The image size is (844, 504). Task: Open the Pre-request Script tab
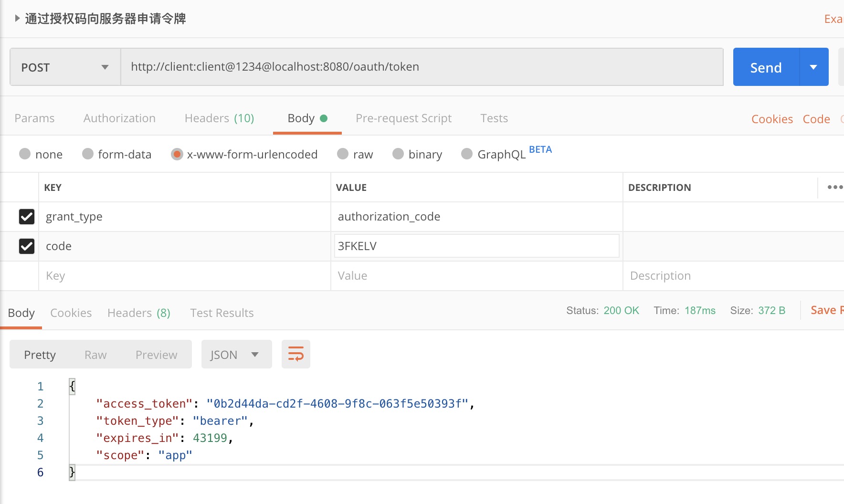pos(403,118)
